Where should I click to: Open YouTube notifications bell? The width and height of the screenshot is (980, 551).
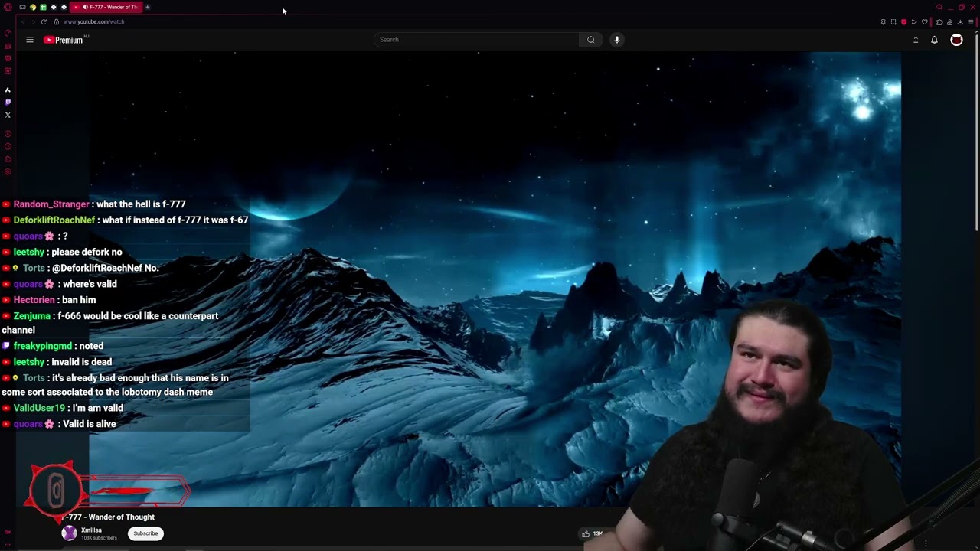(934, 40)
